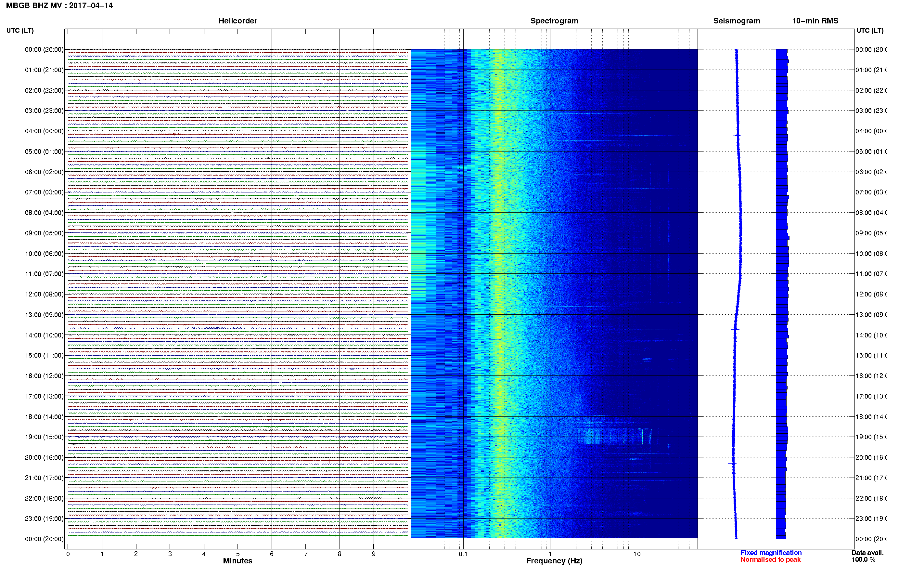Select the Seismogram panel heading

(737, 21)
